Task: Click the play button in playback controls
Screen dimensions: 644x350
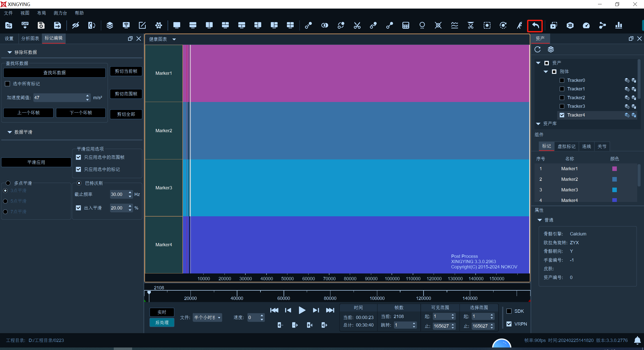Action: [x=302, y=310]
